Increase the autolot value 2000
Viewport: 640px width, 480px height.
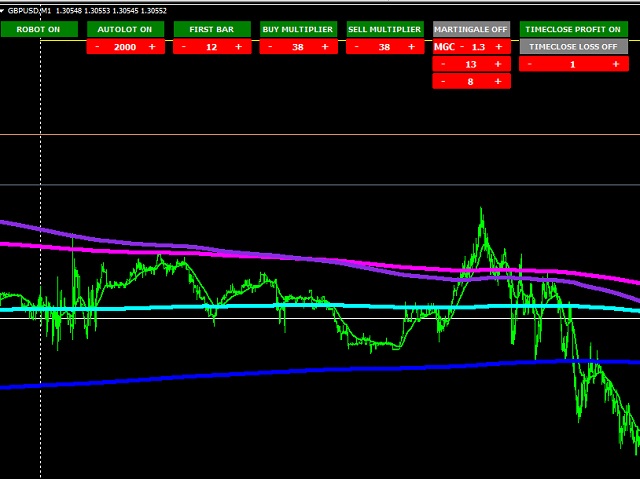(152, 47)
